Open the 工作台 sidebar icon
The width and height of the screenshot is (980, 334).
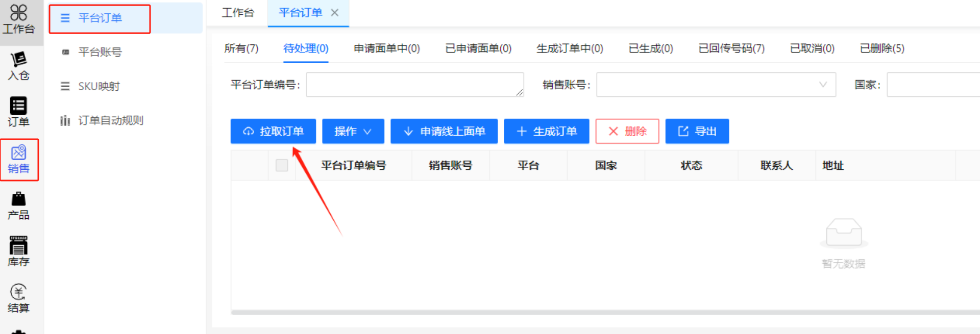tap(19, 19)
